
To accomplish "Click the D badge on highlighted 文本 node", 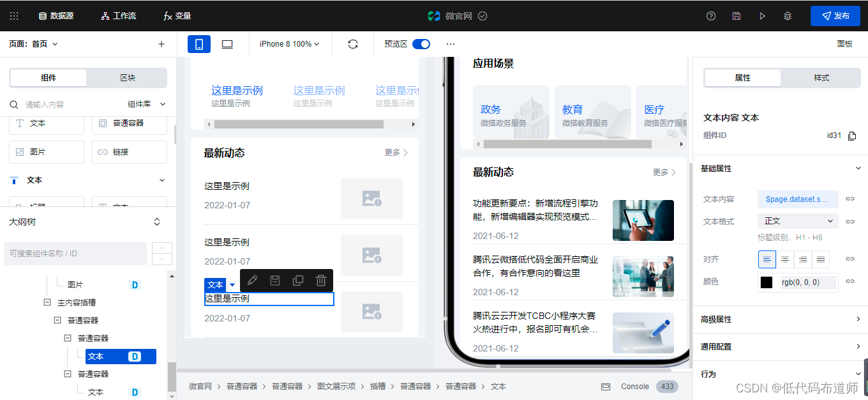I will click(x=134, y=357).
